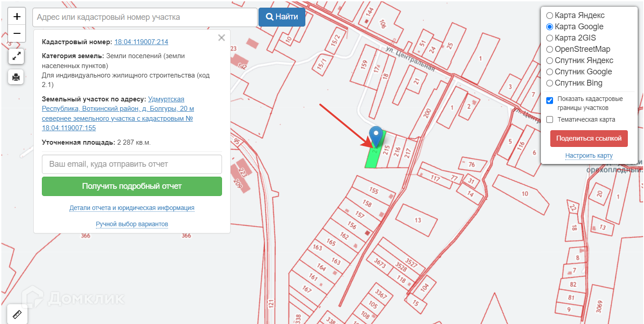644x324 pixels.
Task: Toggle fullscreen map view icon
Action: coord(16,56)
